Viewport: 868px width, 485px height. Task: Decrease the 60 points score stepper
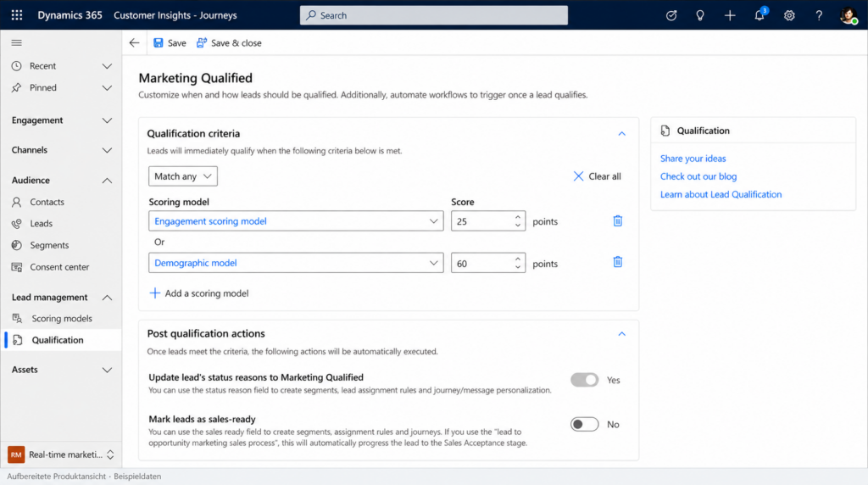pos(518,267)
